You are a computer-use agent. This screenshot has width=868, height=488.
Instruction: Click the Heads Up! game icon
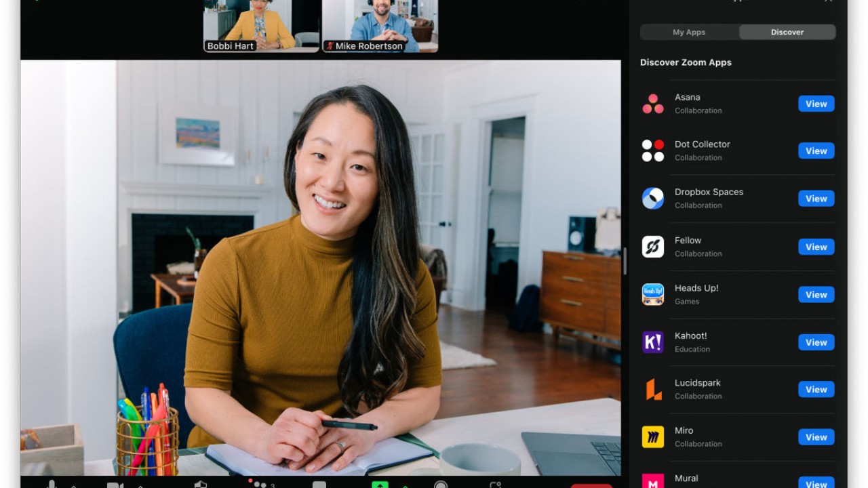point(652,294)
